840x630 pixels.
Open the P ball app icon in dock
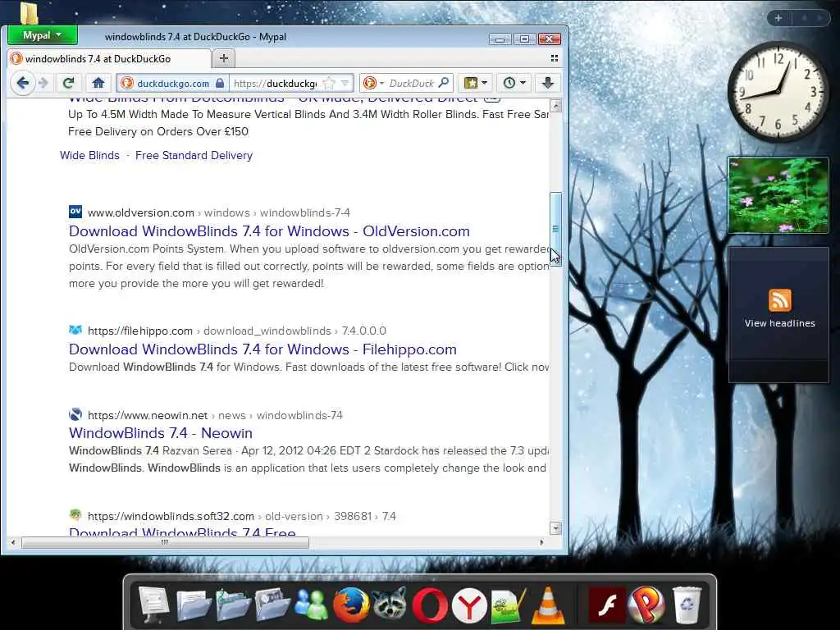pyautogui.click(x=646, y=605)
